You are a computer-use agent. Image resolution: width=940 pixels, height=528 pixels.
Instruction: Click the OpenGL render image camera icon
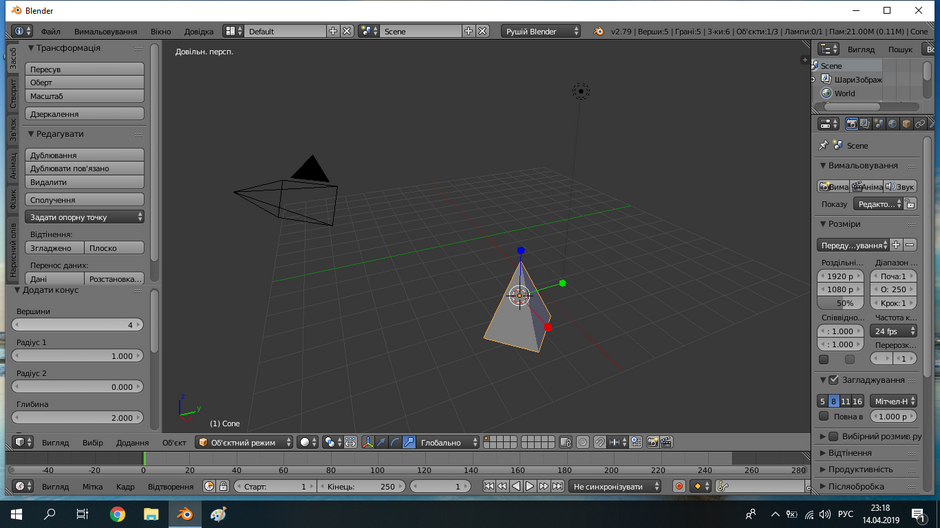click(x=652, y=442)
